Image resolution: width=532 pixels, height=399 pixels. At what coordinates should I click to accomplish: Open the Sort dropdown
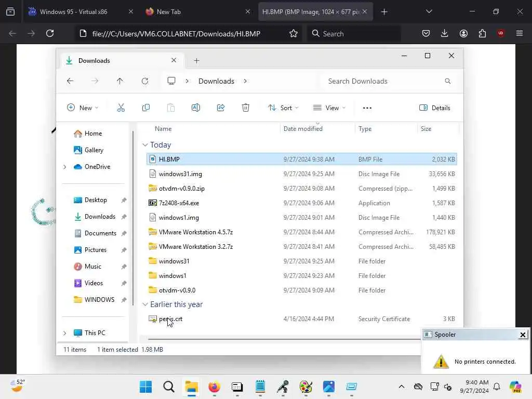click(283, 108)
